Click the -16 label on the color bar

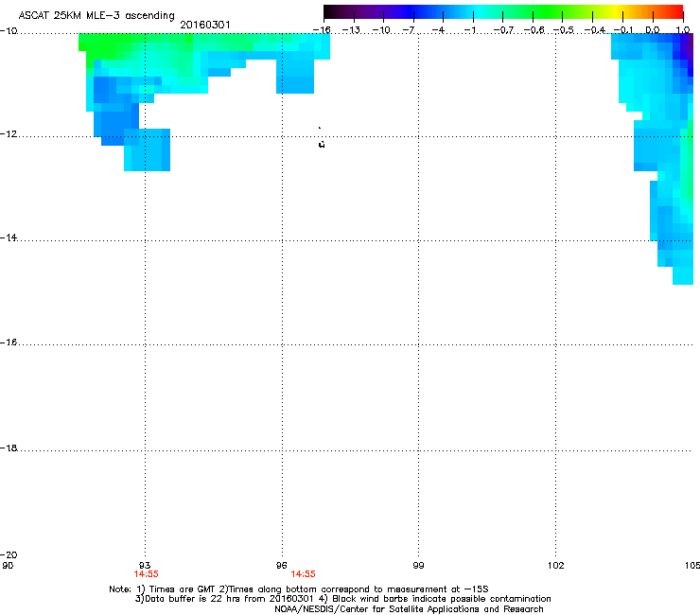click(322, 30)
